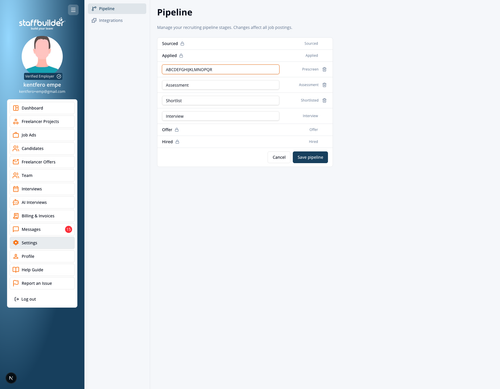Viewport: 500px width, 389px height.
Task: Click Save pipeline button
Action: 310,157
